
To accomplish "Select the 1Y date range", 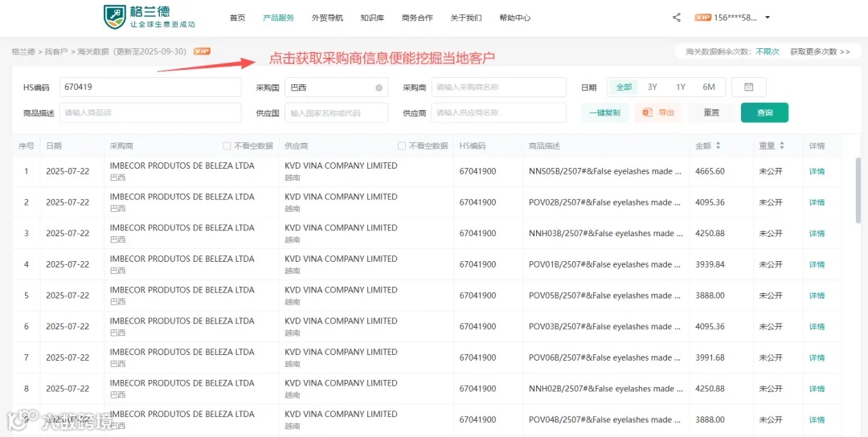I will click(681, 88).
